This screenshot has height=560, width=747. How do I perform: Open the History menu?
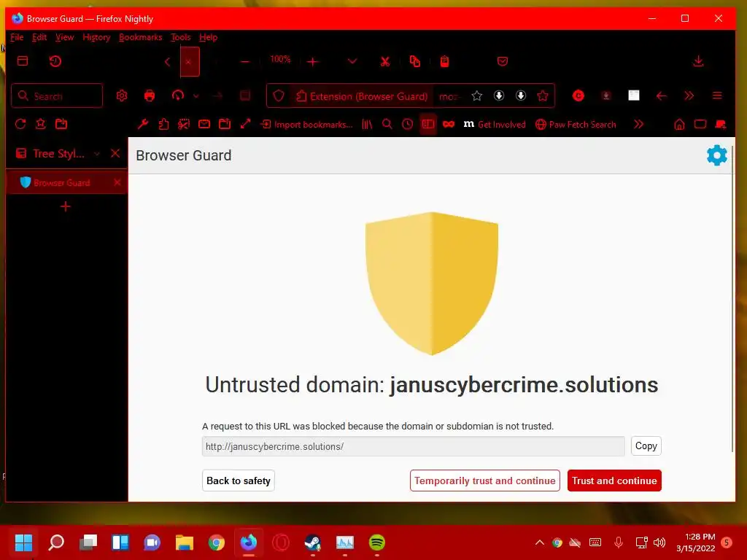click(x=96, y=37)
